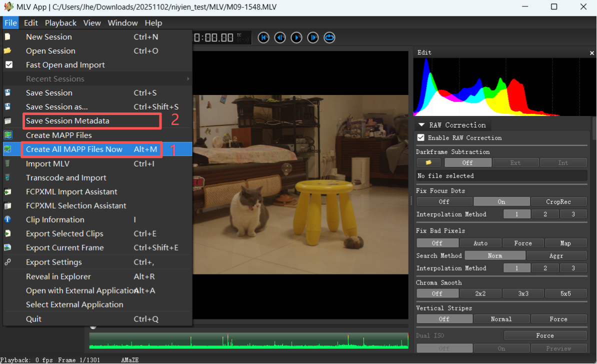597x364 pixels.
Task: Step back one frame
Action: pos(280,37)
